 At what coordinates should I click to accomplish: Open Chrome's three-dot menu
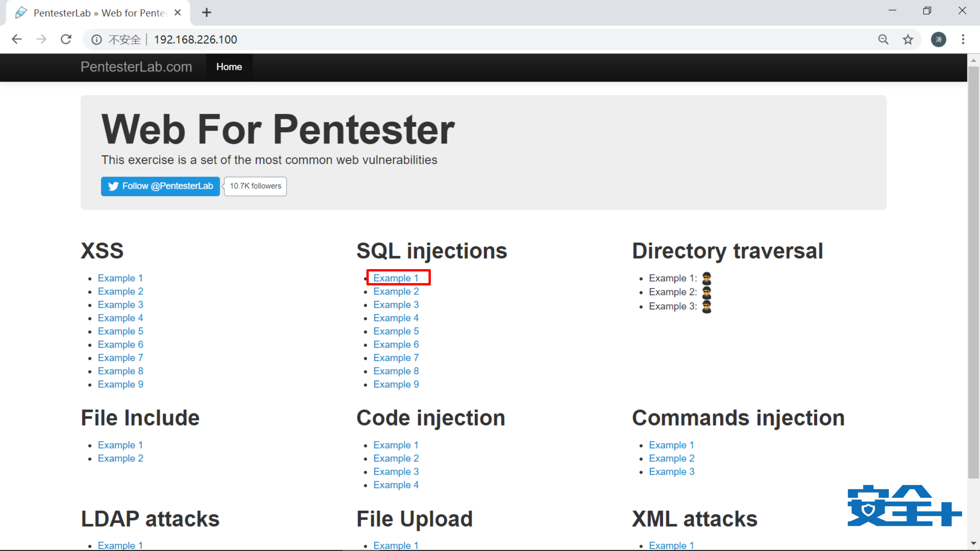tap(963, 39)
